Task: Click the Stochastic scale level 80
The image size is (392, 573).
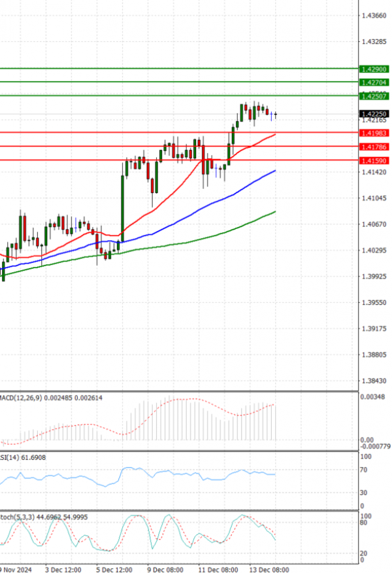Action: pos(363,523)
